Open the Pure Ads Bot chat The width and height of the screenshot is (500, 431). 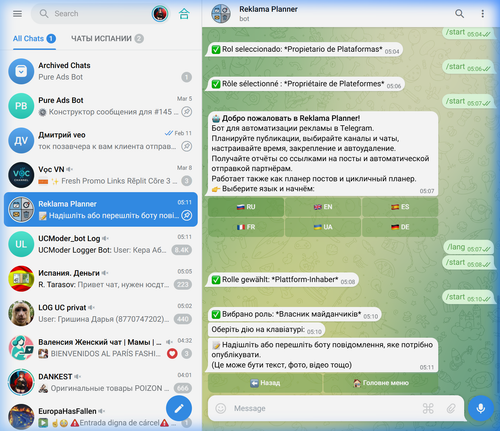[101, 106]
